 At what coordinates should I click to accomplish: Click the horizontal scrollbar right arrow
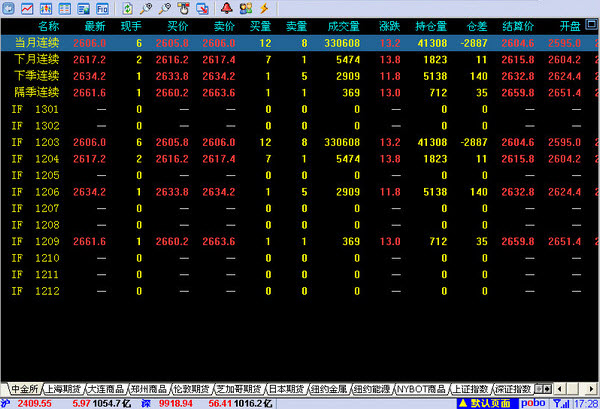[592, 389]
